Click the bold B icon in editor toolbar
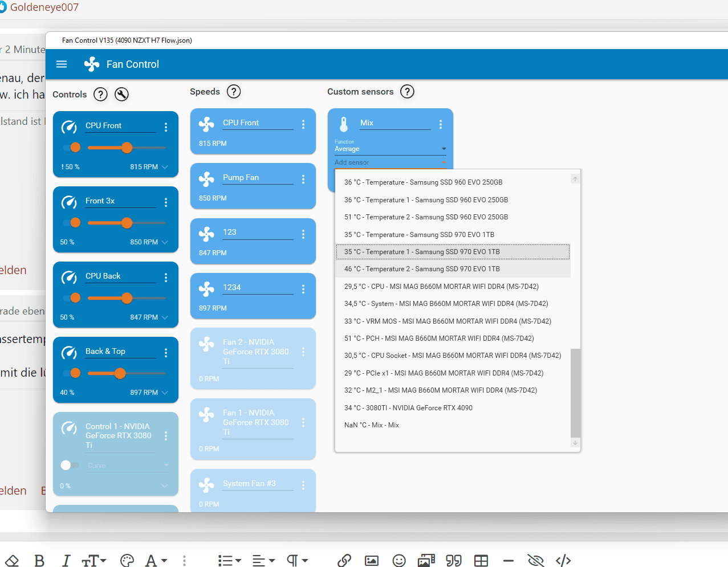This screenshot has width=728, height=567. pos(39,561)
